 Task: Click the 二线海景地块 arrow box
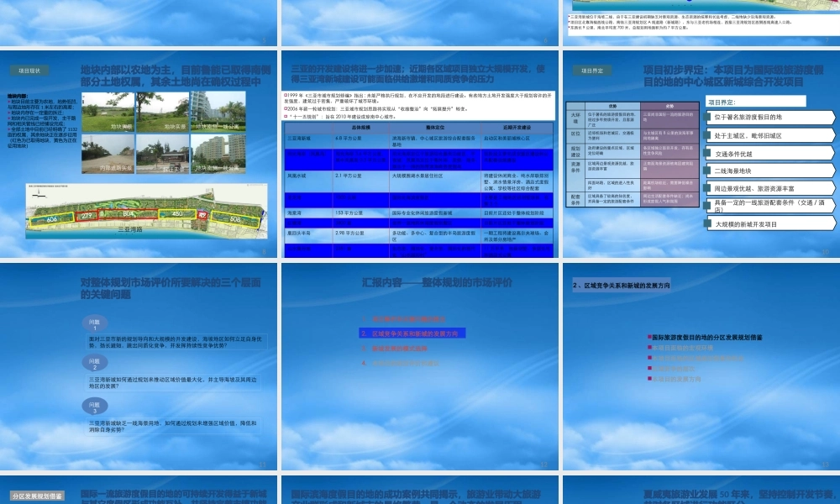point(770,171)
